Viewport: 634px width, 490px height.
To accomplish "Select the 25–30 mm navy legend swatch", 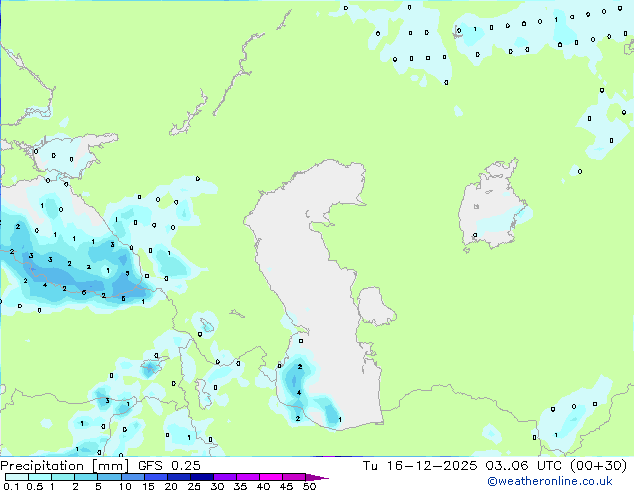I will (x=201, y=477).
